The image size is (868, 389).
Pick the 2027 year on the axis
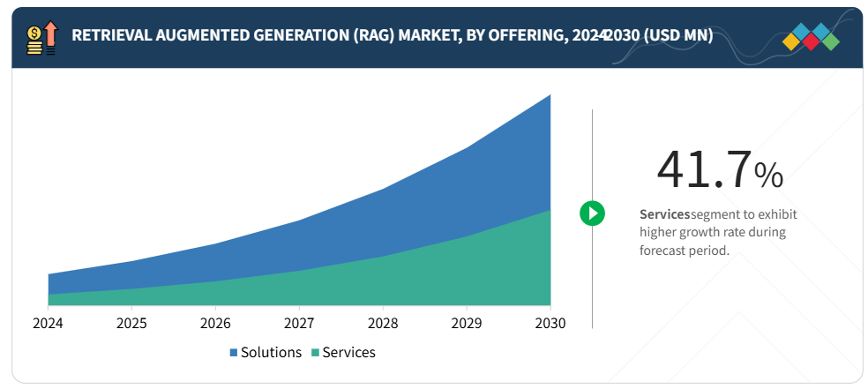(299, 323)
